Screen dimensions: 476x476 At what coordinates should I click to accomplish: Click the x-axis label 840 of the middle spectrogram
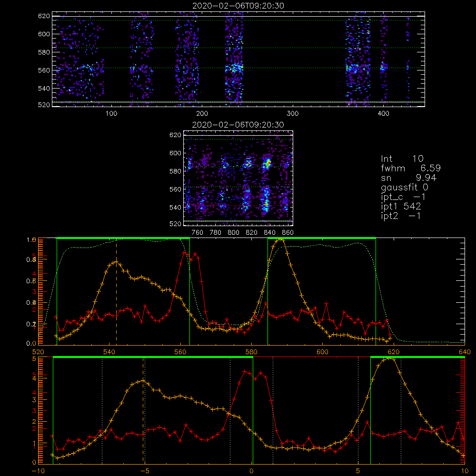click(x=269, y=233)
